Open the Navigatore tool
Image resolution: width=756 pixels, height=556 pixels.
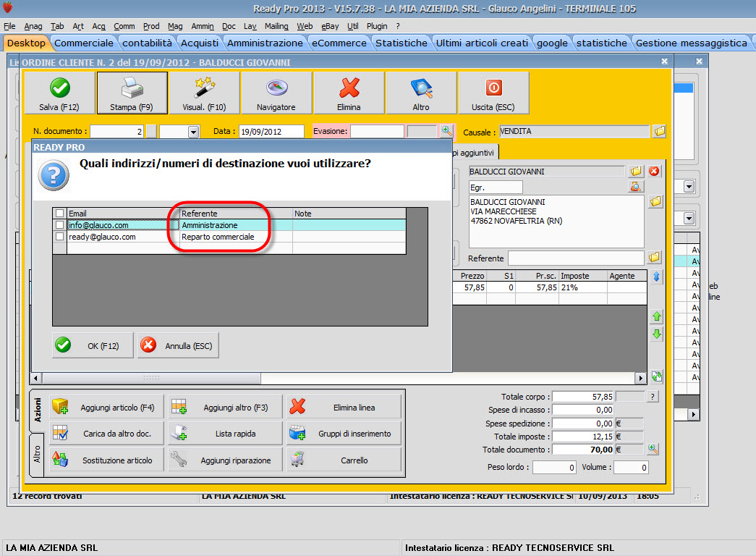(276, 93)
